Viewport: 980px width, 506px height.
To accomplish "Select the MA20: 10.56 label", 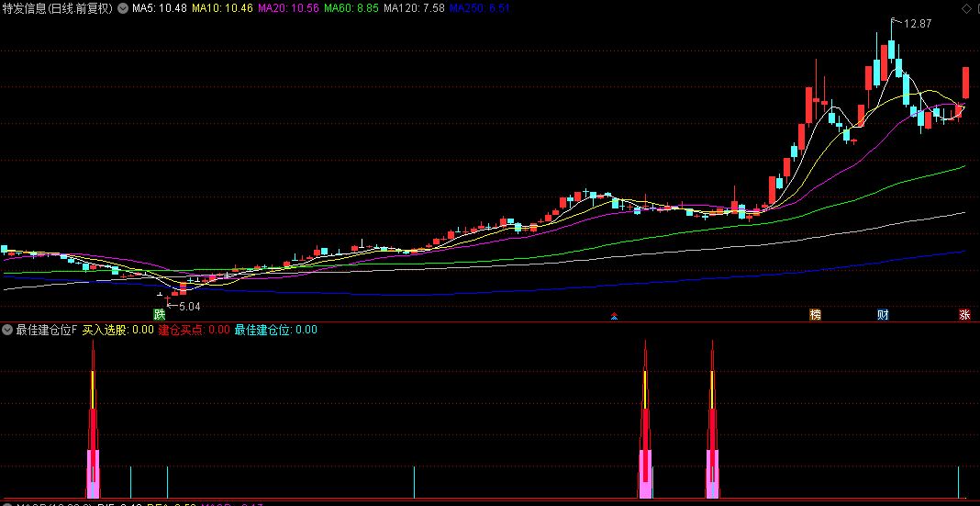I will [288, 9].
